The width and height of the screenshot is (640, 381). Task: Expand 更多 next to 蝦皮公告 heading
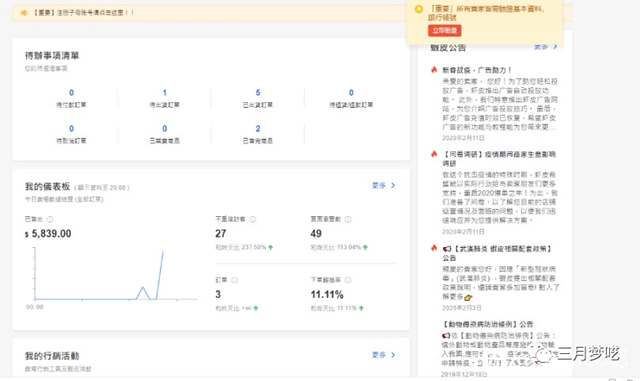tap(546, 47)
